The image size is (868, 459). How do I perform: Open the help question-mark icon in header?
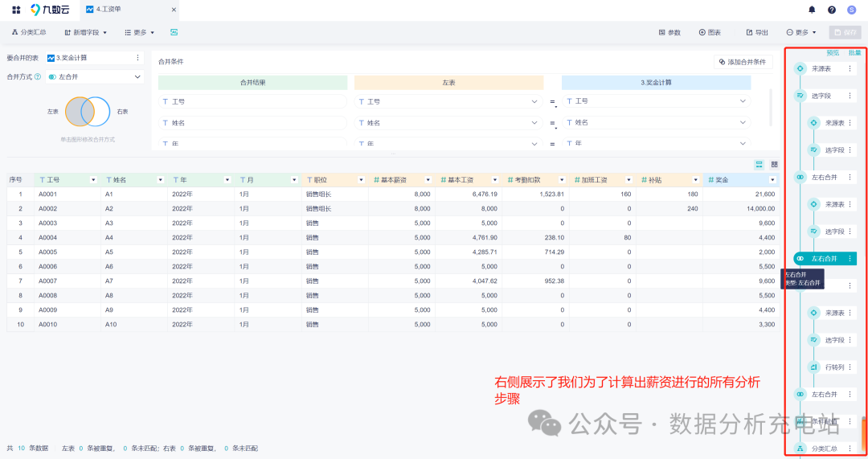832,10
